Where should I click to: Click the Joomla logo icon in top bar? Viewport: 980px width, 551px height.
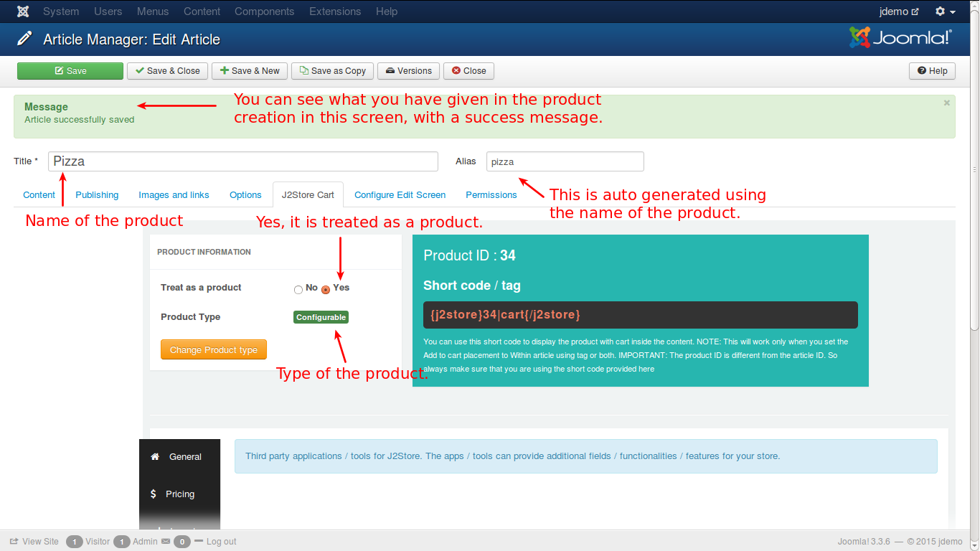tap(23, 11)
